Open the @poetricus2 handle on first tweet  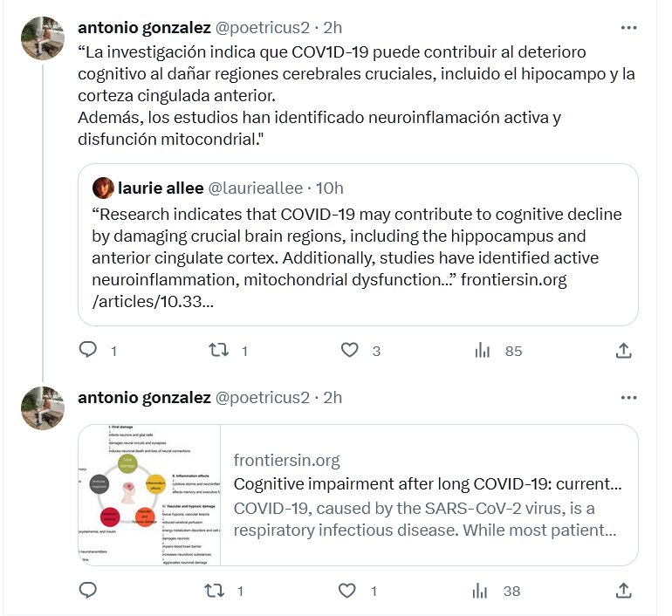(262, 28)
